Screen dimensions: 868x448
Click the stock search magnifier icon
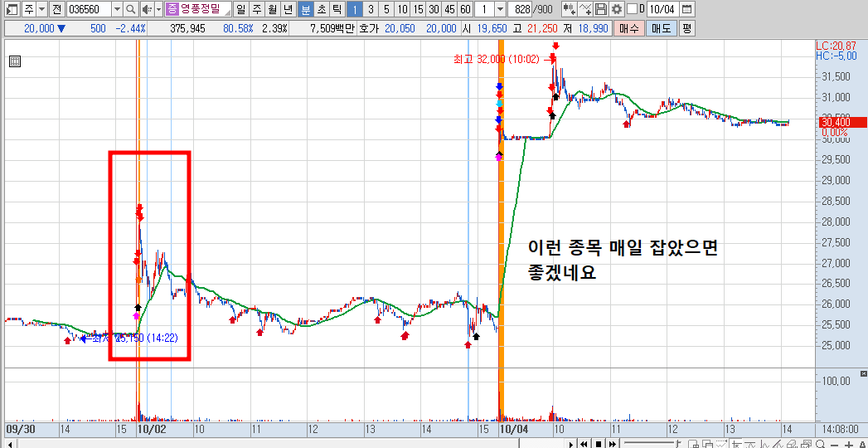point(131,9)
